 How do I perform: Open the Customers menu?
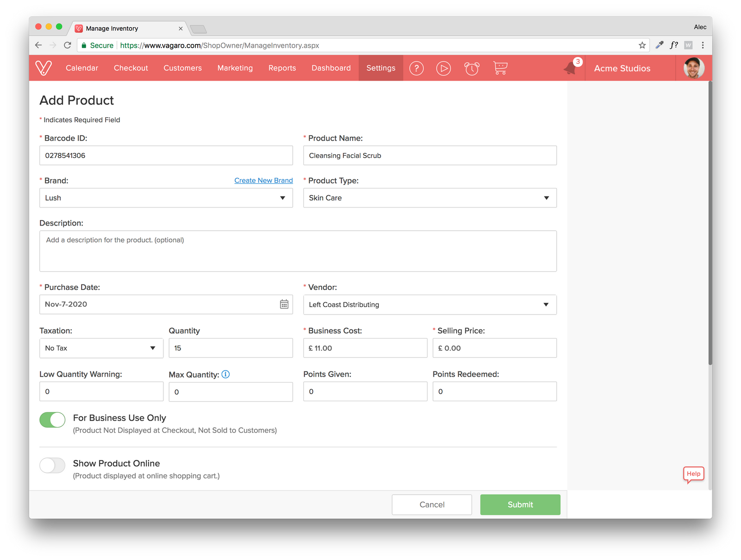coord(182,68)
